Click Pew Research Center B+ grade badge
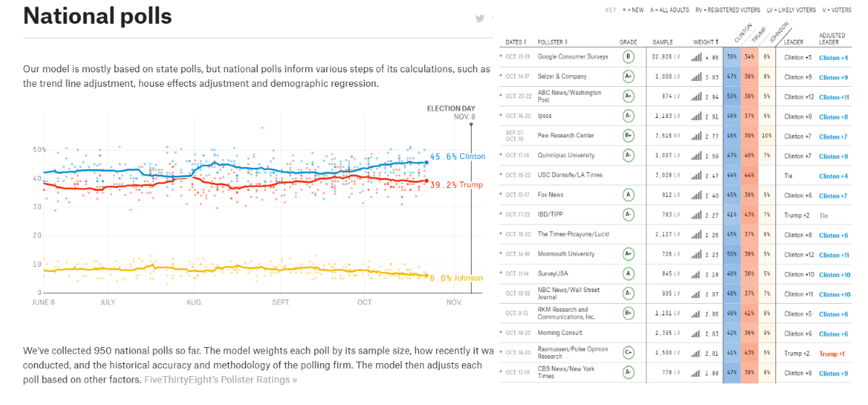 click(629, 135)
